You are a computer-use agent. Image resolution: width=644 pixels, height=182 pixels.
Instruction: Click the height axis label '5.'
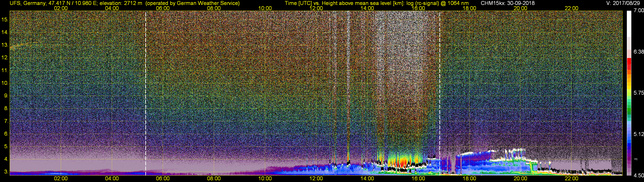pyautogui.click(x=6, y=146)
